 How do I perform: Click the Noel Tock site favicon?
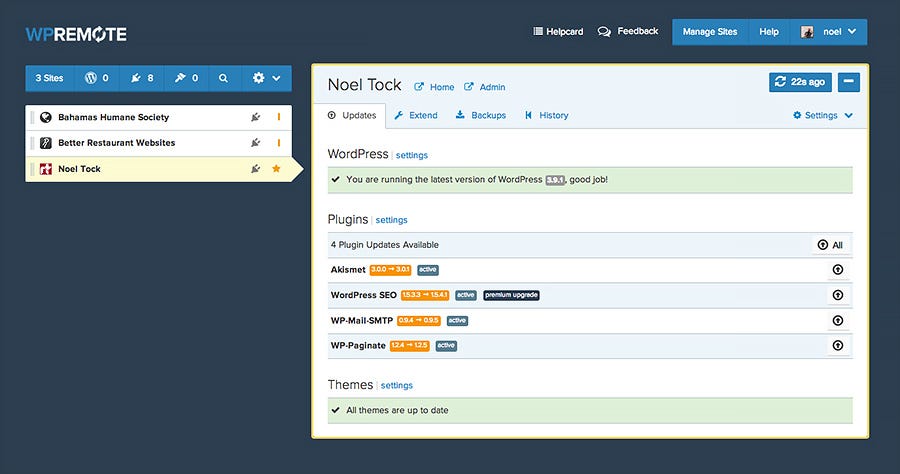46,169
